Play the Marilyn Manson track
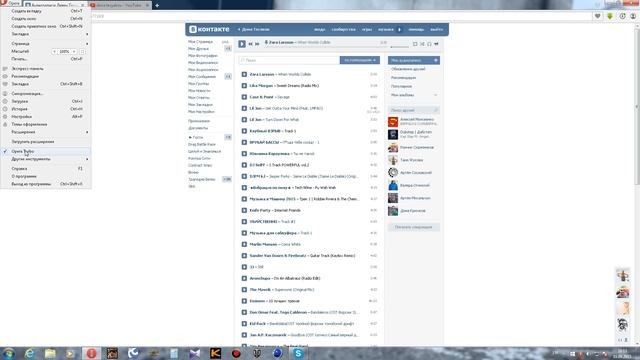 244,244
